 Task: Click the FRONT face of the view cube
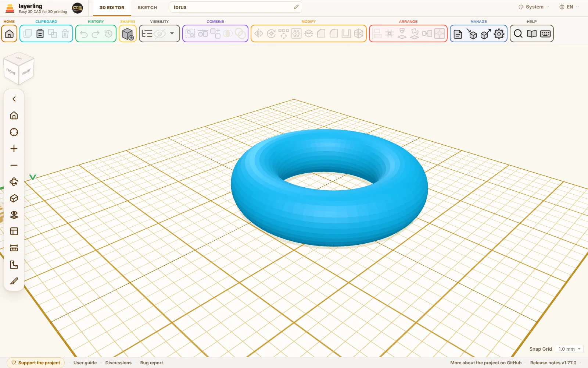[11, 72]
